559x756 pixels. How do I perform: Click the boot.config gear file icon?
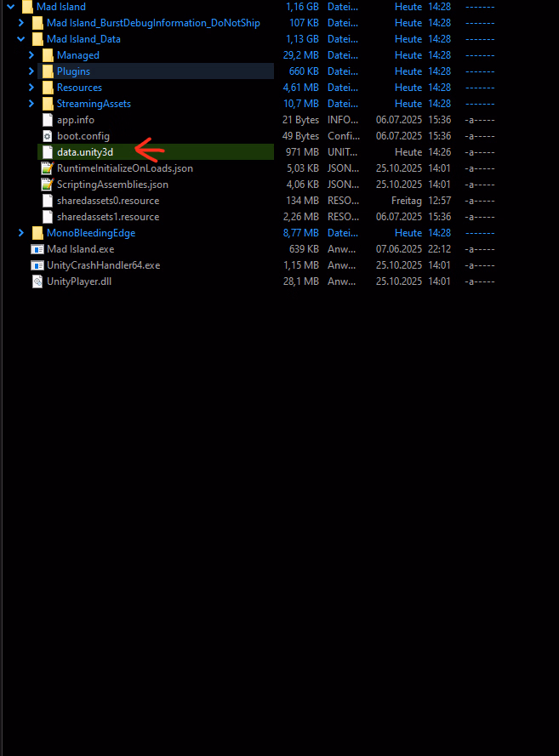tap(48, 136)
